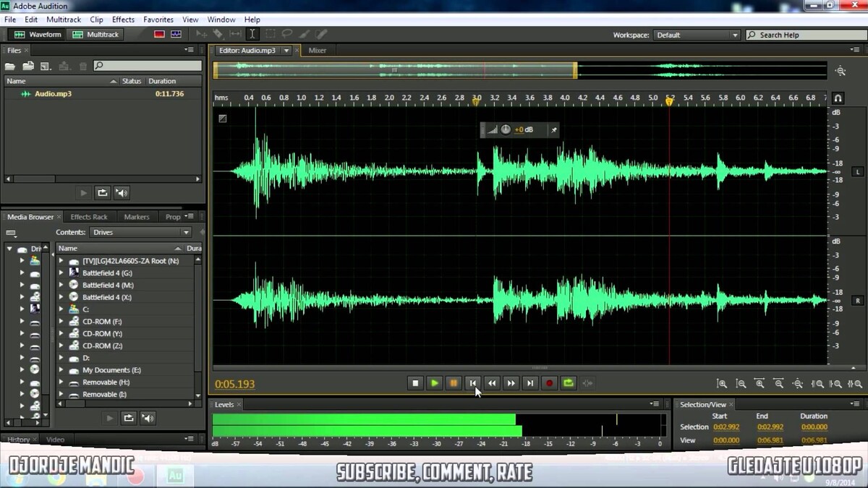Toggle Loop Playback in Media Browser preview
This screenshot has width=868, height=488.
[129, 418]
